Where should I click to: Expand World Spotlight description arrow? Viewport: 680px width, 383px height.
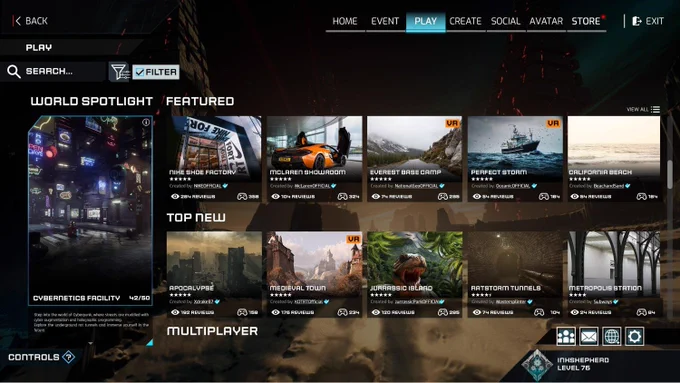tap(90, 343)
